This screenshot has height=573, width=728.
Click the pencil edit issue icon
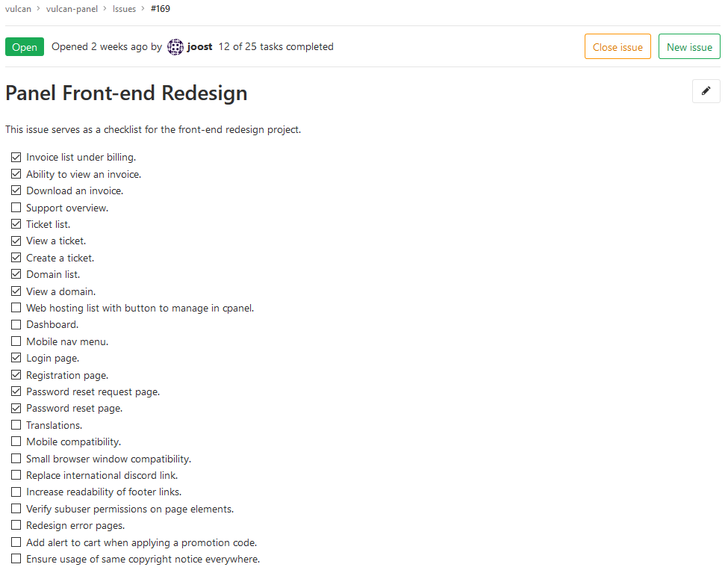pos(706,91)
